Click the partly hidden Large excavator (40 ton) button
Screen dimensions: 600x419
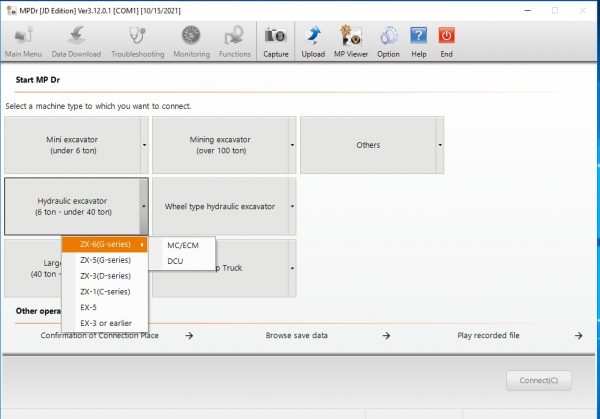click(33, 268)
